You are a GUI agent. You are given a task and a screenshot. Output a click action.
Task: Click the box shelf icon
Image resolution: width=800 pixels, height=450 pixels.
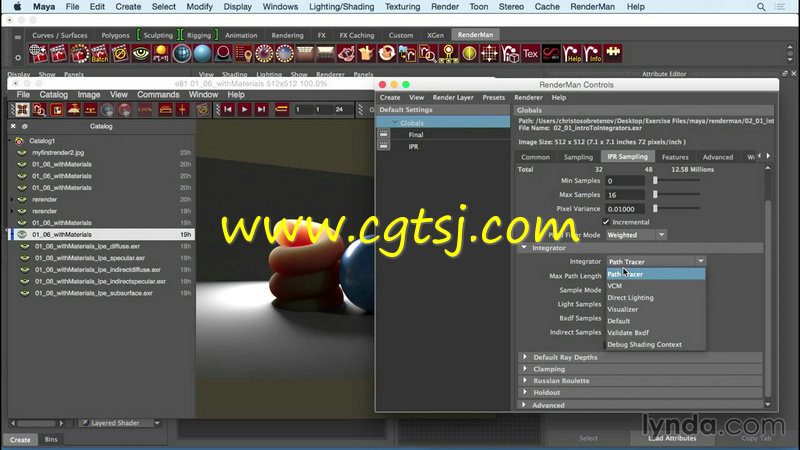coord(366,54)
